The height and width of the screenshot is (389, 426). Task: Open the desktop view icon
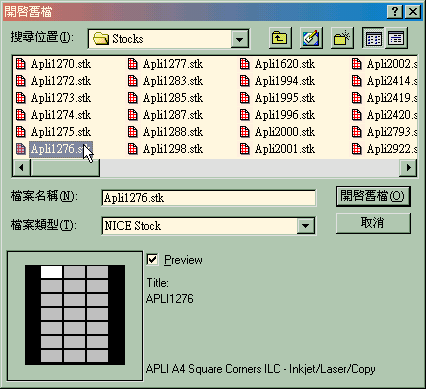pyautogui.click(x=311, y=38)
